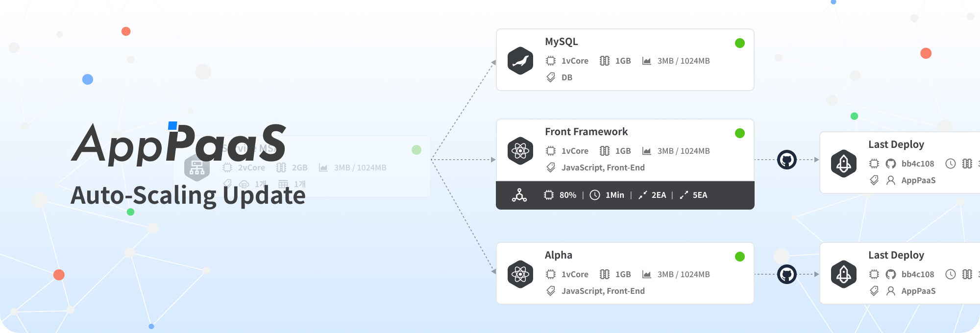Click the Alpha 1GB memory text
This screenshot has width=980, height=333.
(x=623, y=274)
